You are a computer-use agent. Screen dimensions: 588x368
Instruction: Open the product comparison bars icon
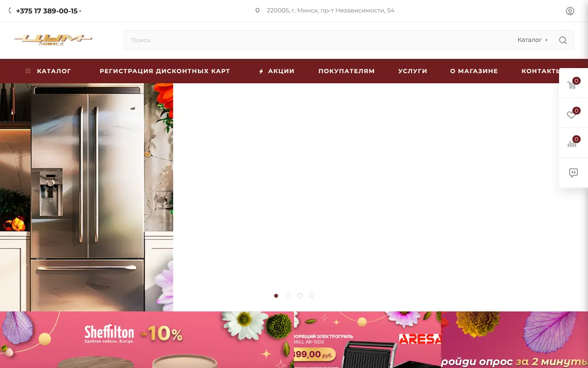tap(572, 144)
